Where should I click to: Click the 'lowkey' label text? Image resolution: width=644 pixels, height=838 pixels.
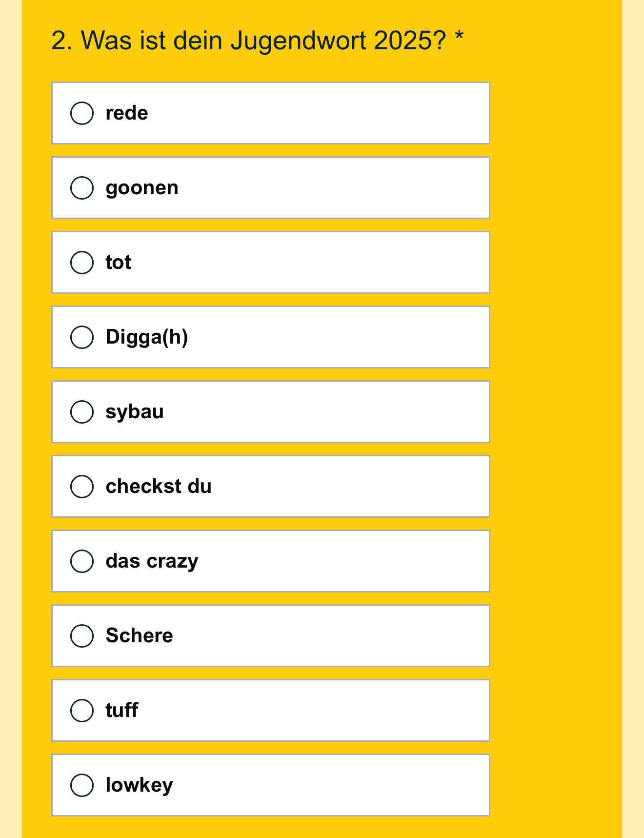[139, 785]
